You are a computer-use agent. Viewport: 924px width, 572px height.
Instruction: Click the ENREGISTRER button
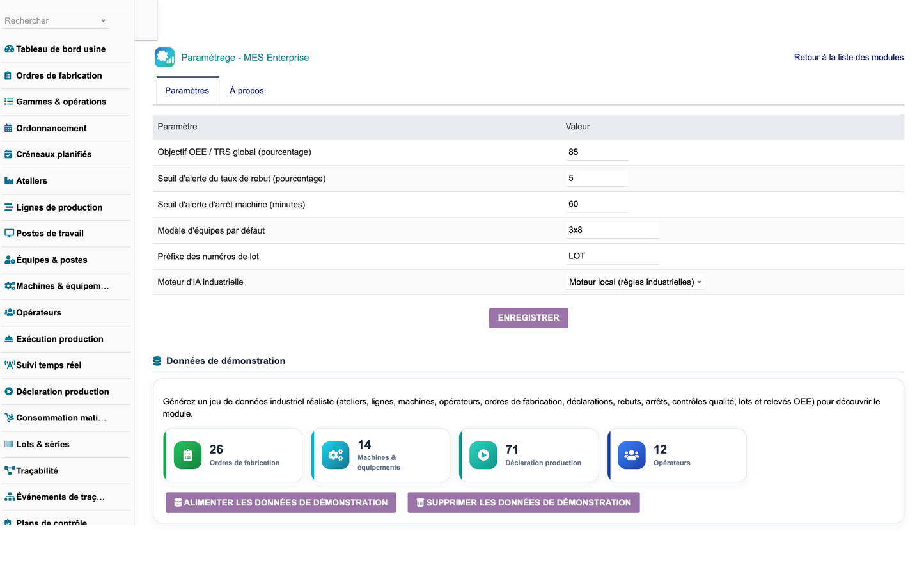529,318
